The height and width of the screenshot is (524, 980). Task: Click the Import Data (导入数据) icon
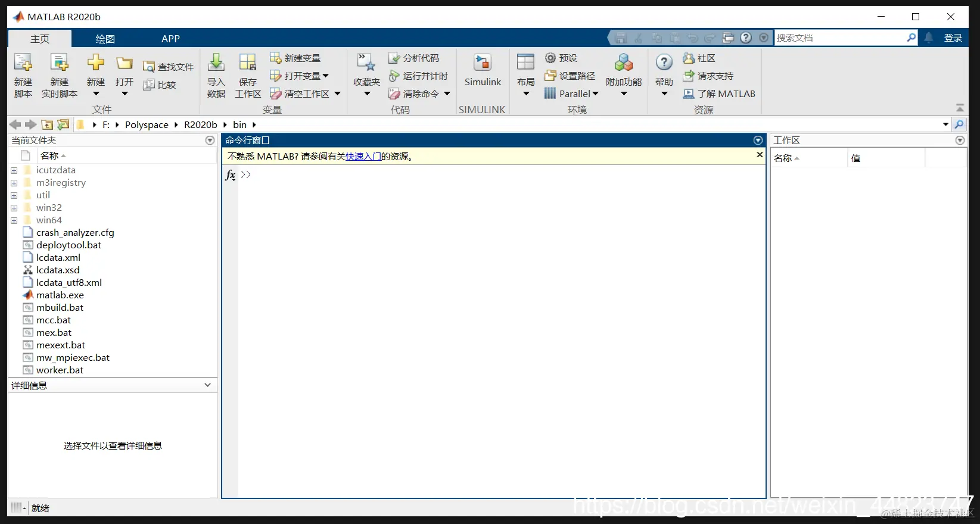(216, 63)
